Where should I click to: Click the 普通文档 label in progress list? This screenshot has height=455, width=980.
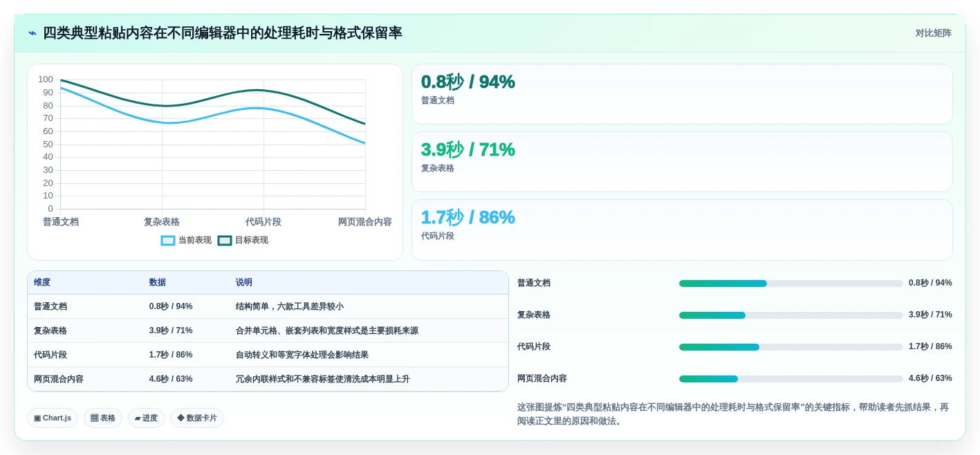point(534,283)
